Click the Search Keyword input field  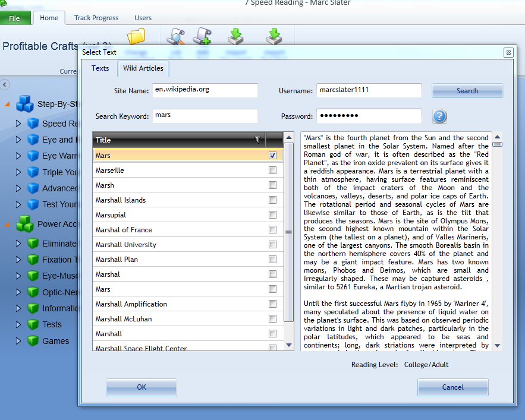pyautogui.click(x=205, y=116)
